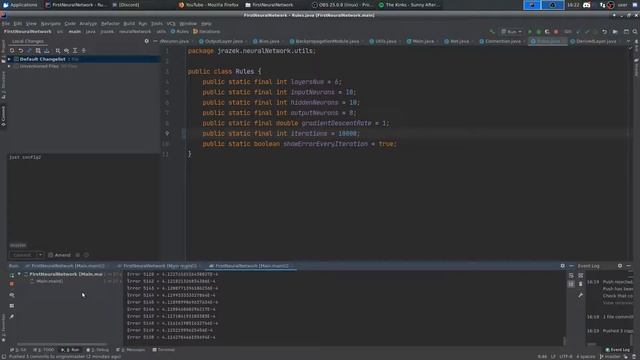Click the red Stop icon in main toolbar
This screenshot has height=360, width=640.
tap(556, 31)
